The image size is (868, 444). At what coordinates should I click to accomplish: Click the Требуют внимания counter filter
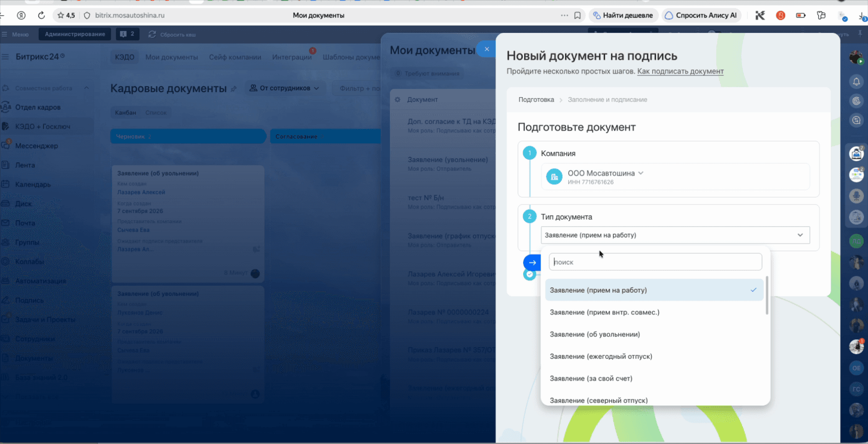tap(427, 74)
